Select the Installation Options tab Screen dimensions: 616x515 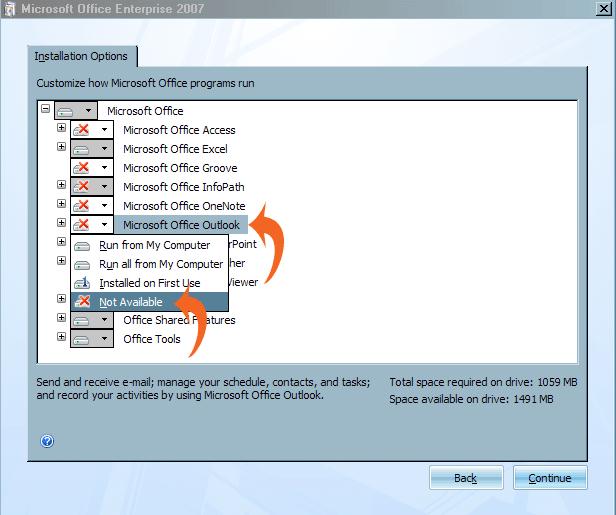(x=81, y=56)
